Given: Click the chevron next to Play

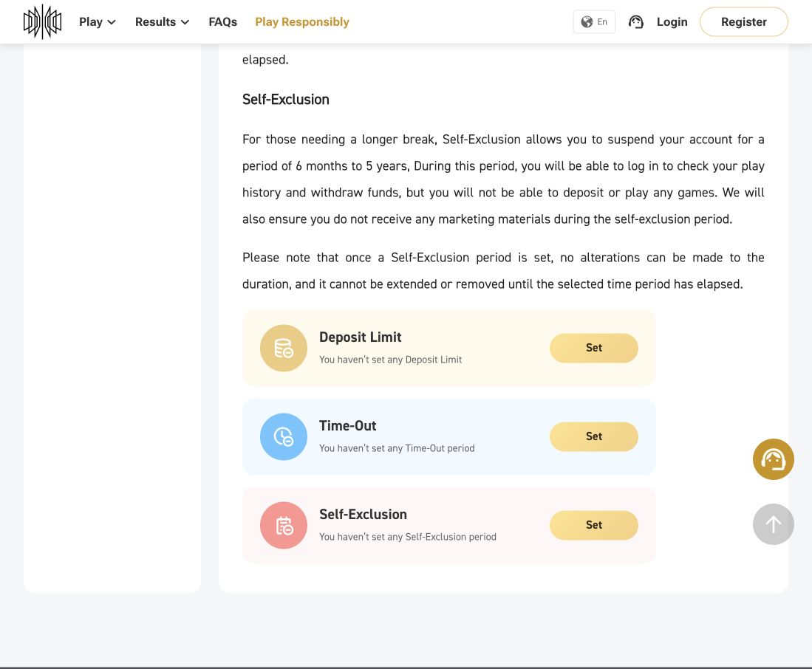Looking at the screenshot, I should point(111,22).
